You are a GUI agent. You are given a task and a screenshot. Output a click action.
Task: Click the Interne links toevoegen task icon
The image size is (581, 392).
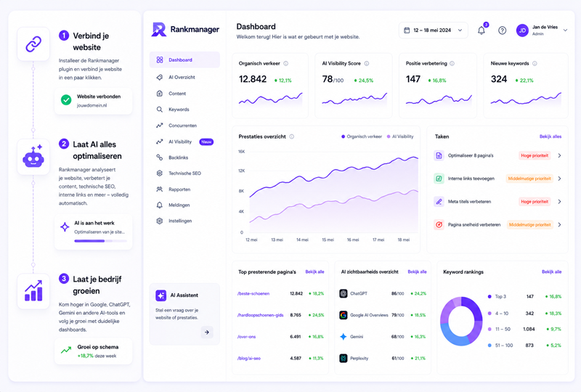click(x=439, y=179)
